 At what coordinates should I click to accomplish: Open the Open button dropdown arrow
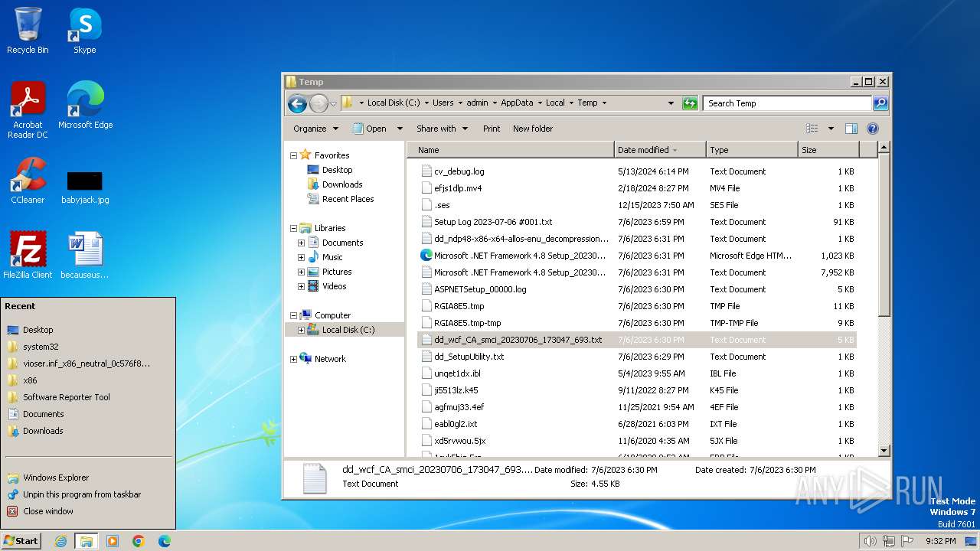click(399, 129)
